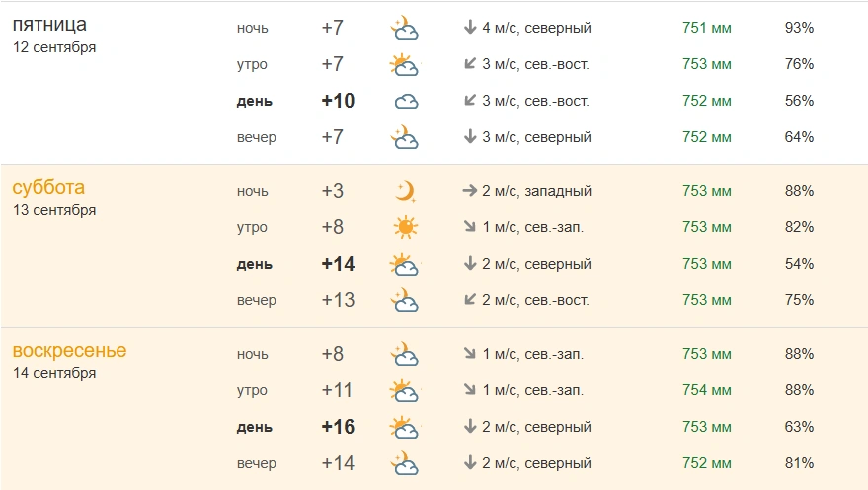Click the 754 мм pressure value
Image resolution: width=868 pixels, height=490 pixels.
point(707,390)
